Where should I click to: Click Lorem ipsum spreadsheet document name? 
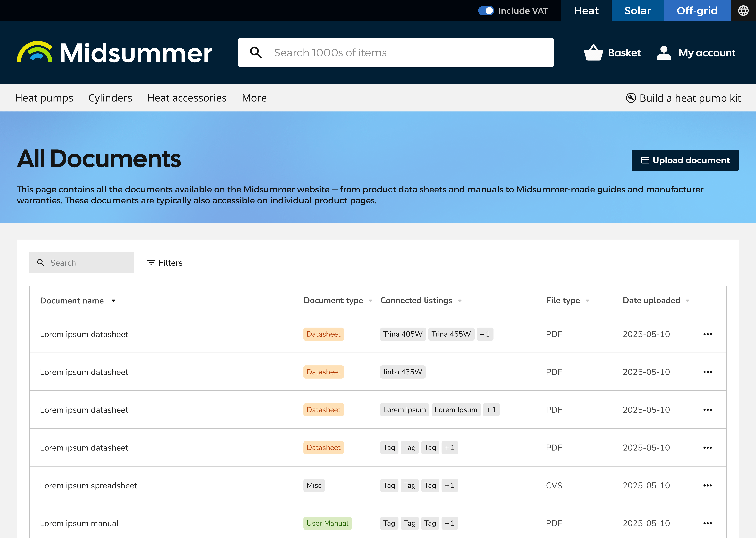(x=88, y=486)
